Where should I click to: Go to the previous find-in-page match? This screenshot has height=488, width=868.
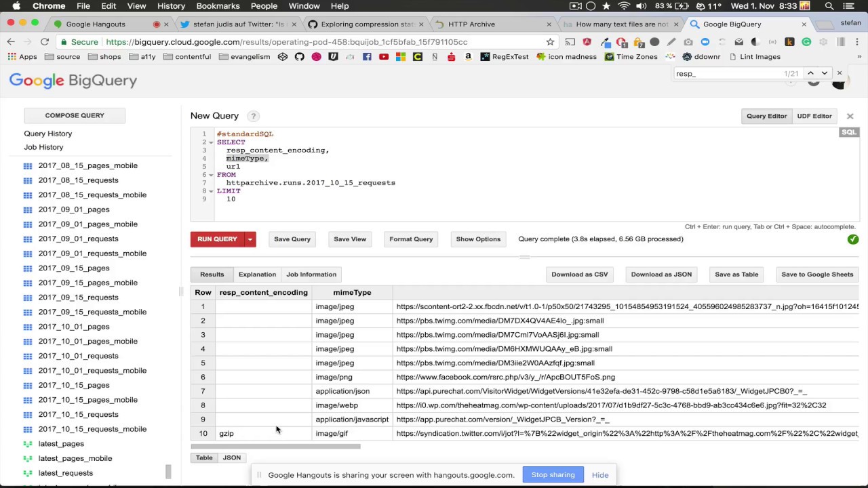coord(810,73)
